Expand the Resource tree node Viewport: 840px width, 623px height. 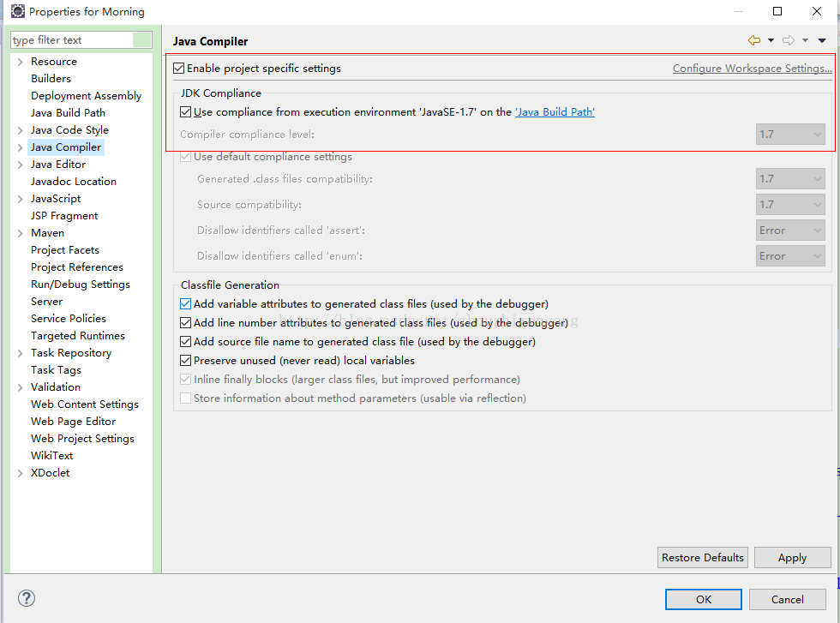20,62
